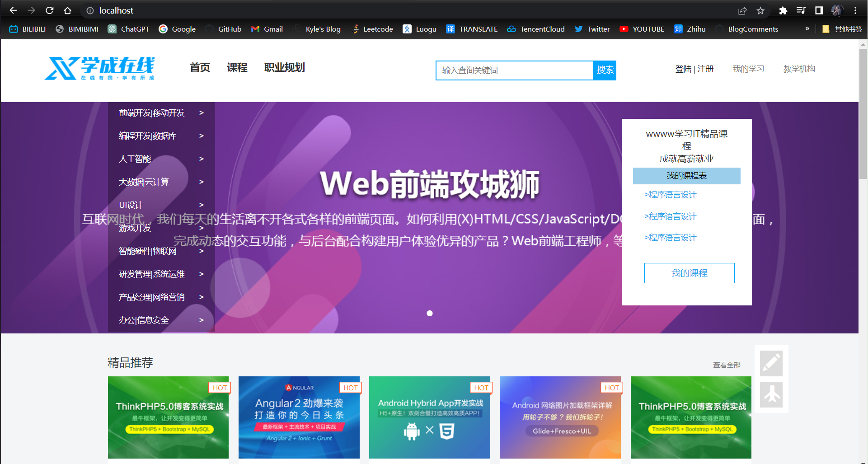
Task: Open the Google bookmark
Action: pyautogui.click(x=177, y=29)
